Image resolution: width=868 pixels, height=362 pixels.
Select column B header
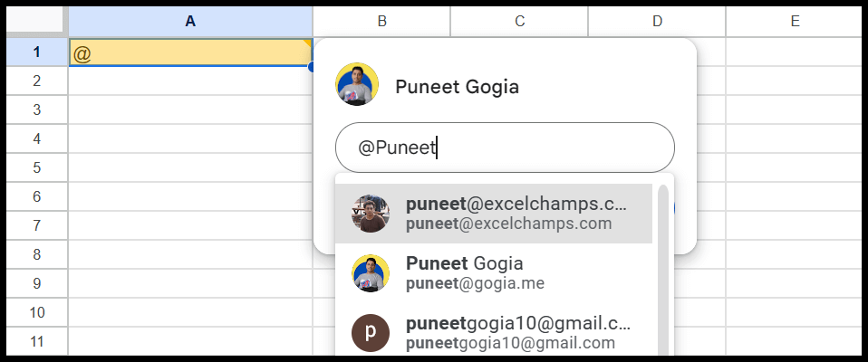pyautogui.click(x=381, y=21)
